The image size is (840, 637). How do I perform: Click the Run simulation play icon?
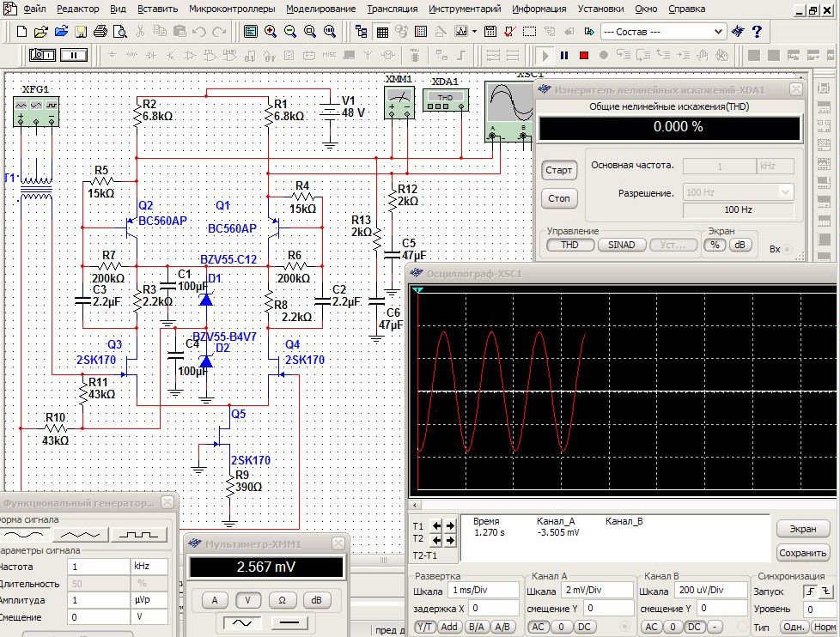pos(545,55)
